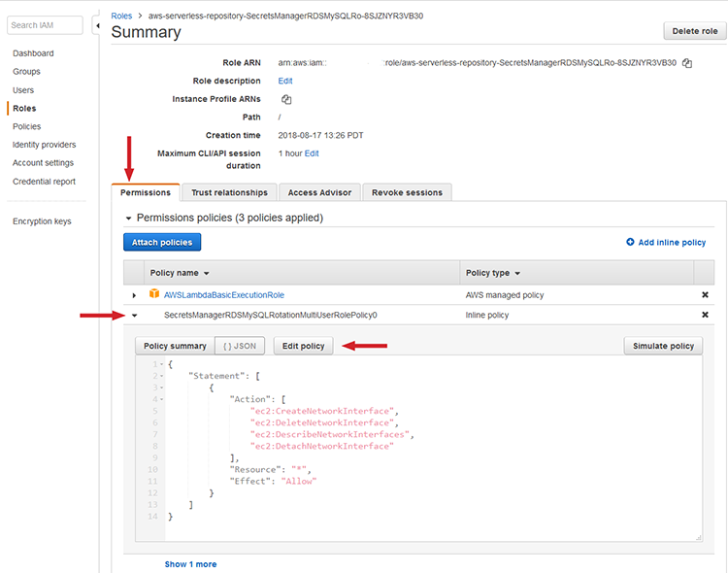Switch to the JSON policy view
728x573 pixels.
pyautogui.click(x=240, y=346)
